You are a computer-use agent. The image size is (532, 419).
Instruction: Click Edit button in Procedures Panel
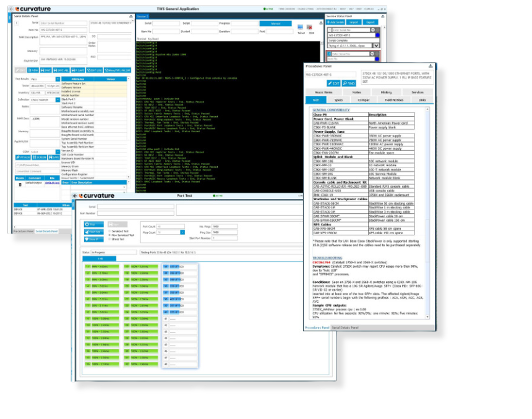[332, 83]
